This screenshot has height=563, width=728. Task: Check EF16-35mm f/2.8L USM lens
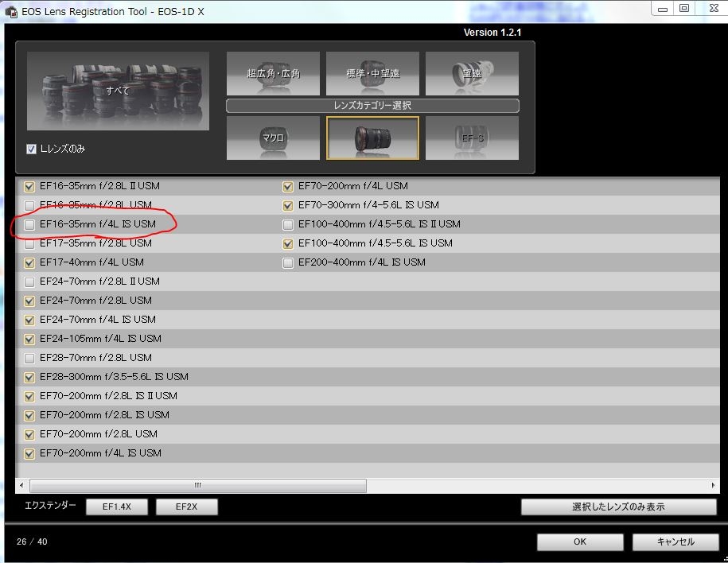[x=29, y=206]
